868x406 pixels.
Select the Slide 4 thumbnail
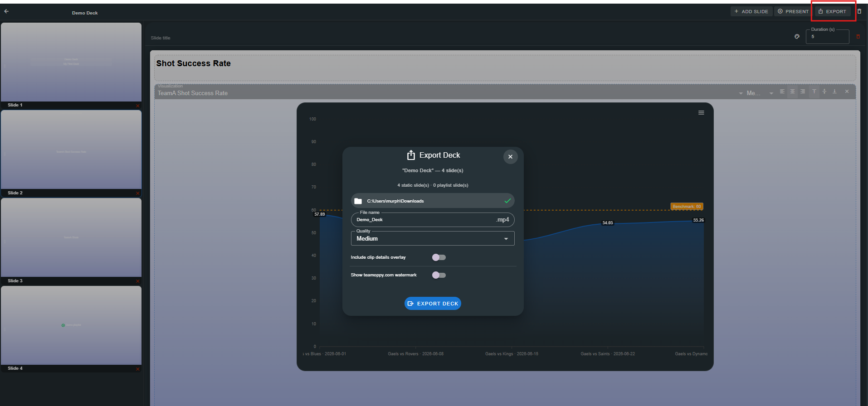point(71,325)
